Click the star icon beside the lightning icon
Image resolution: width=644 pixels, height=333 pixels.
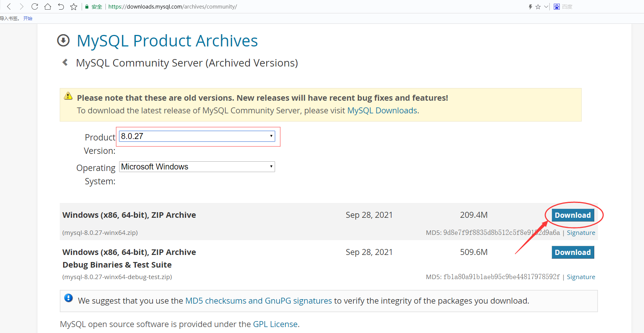pos(538,7)
